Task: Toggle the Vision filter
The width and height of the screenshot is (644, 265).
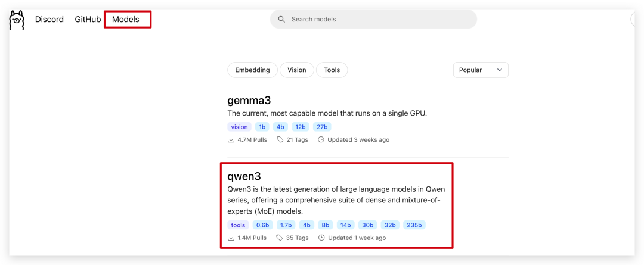Action: (x=297, y=70)
